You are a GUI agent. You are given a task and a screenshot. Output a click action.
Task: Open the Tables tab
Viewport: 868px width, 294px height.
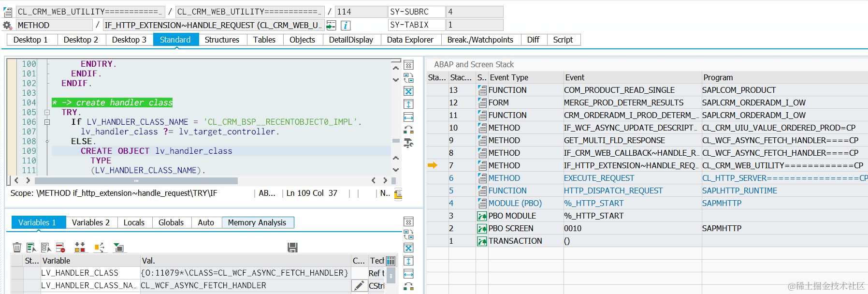[264, 40]
